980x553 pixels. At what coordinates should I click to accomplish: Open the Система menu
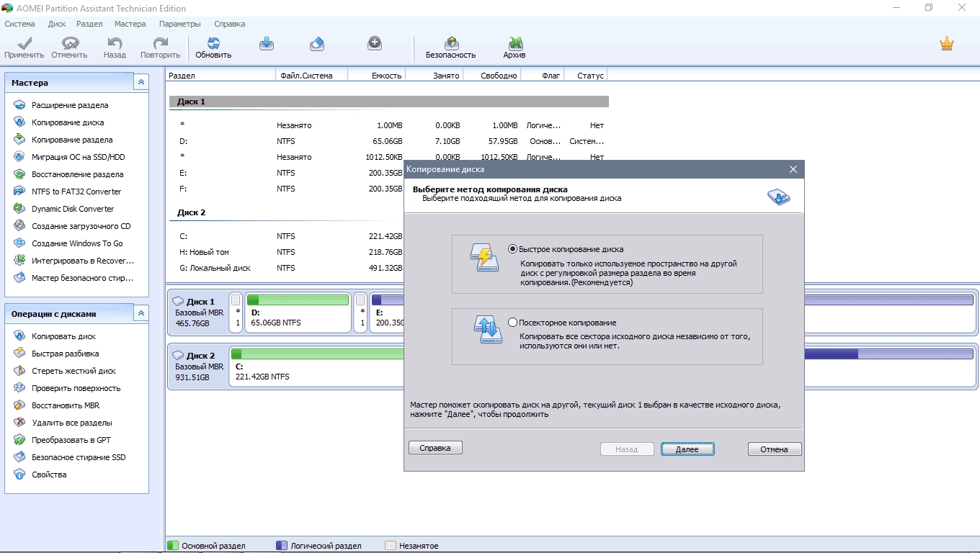point(19,24)
